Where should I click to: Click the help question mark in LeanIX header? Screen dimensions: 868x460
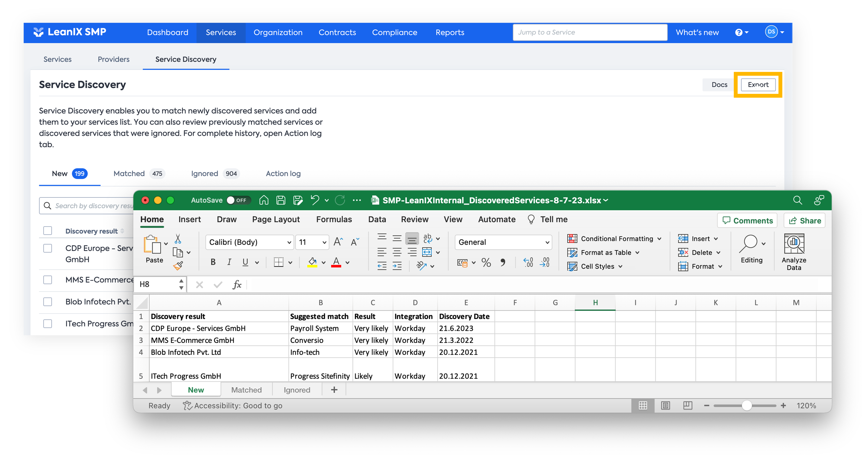tap(739, 32)
